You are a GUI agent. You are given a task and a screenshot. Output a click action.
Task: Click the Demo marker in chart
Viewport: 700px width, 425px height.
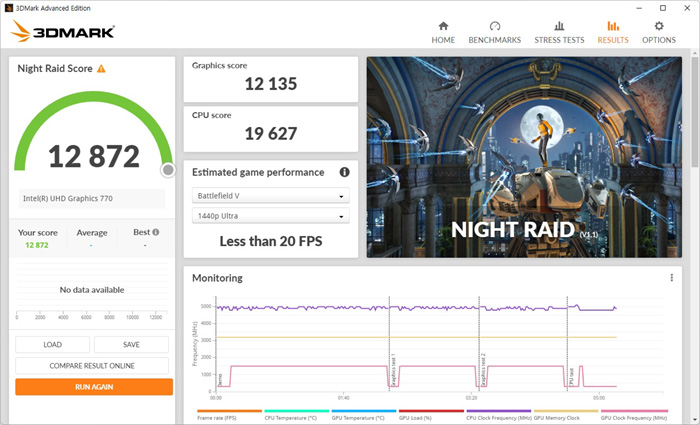pos(220,380)
